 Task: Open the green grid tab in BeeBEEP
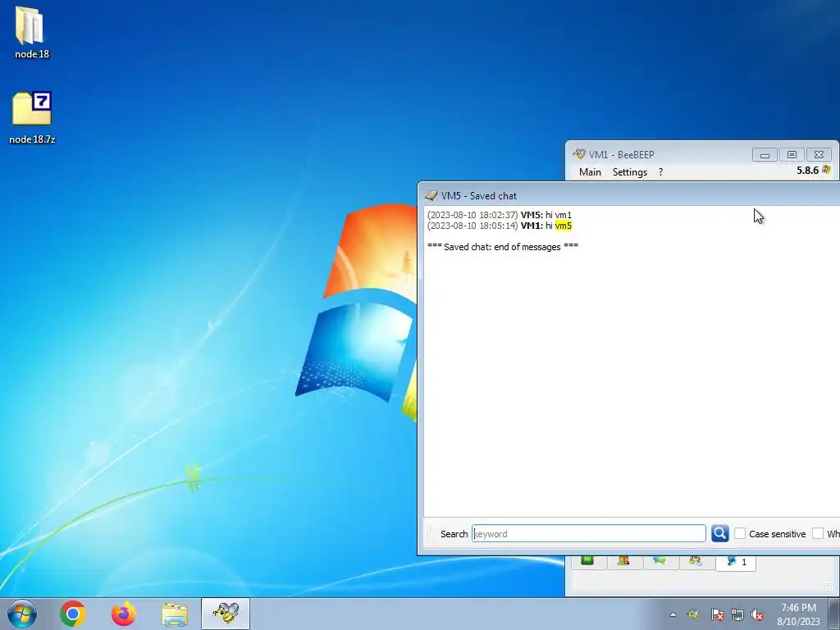[x=587, y=561]
